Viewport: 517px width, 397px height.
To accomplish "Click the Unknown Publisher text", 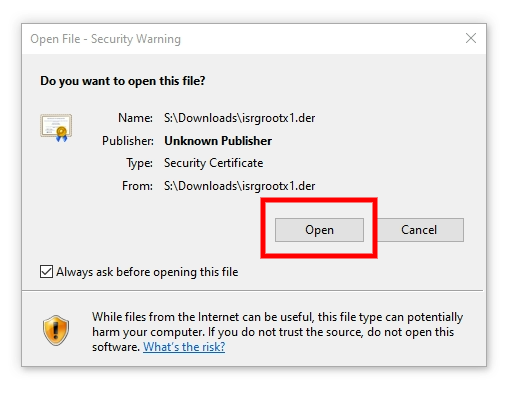I will click(218, 141).
